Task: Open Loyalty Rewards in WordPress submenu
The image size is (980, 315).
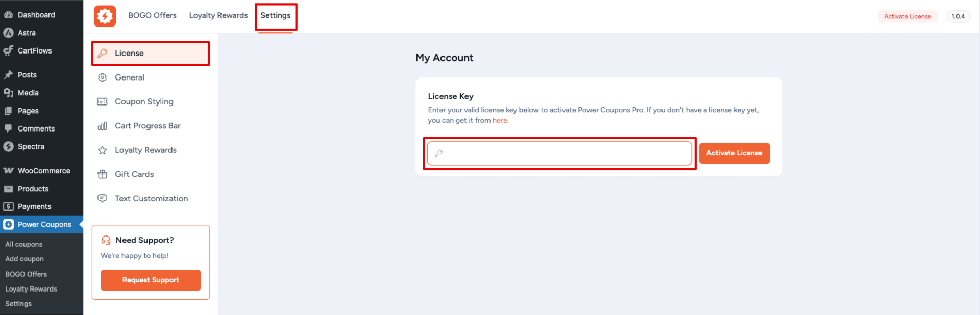Action: pos(31,288)
